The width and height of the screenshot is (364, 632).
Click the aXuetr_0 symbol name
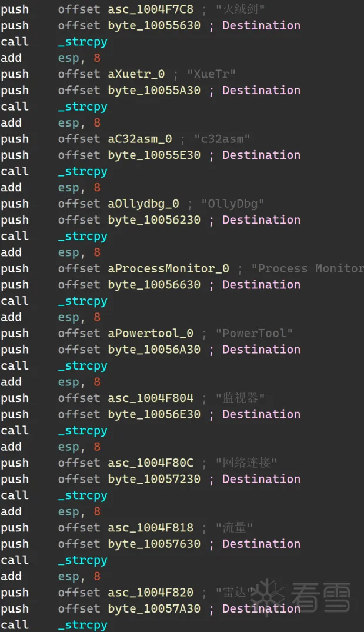pyautogui.click(x=136, y=74)
